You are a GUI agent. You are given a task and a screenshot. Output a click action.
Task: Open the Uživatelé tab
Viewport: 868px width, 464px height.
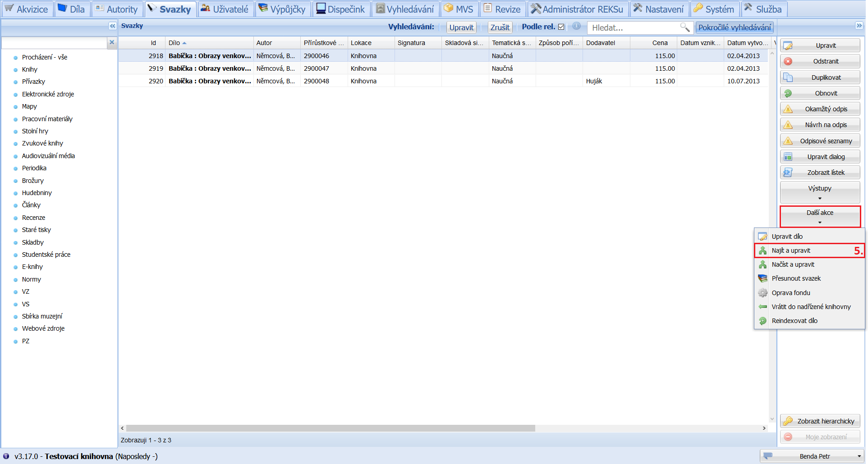coord(225,9)
